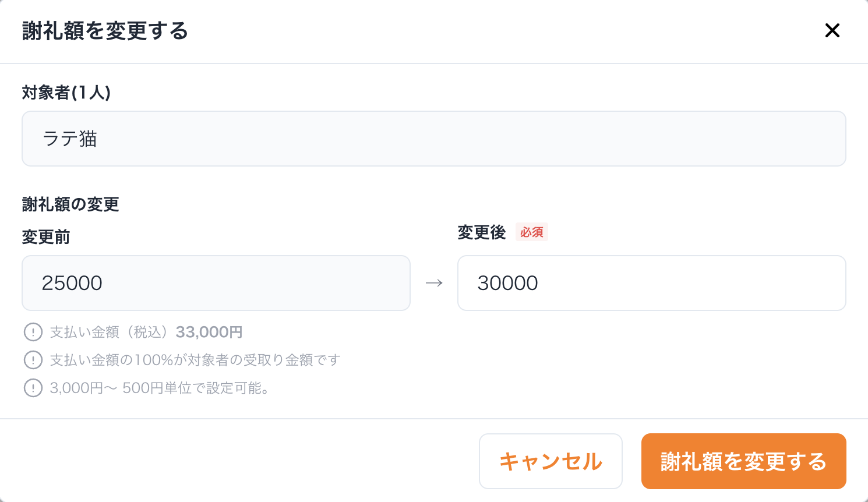The width and height of the screenshot is (868, 502).
Task: Click the 変更後 field label
Action: 481,232
